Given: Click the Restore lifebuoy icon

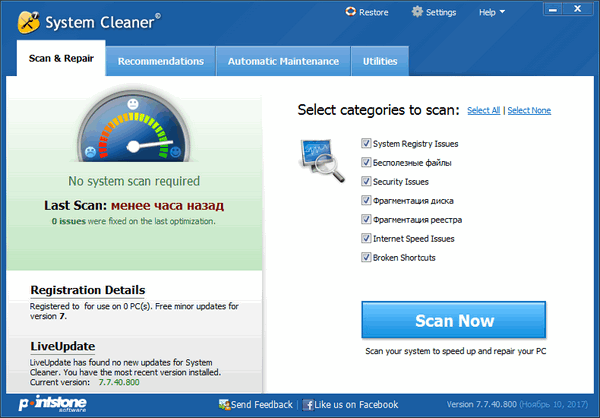Looking at the screenshot, I should click(x=350, y=11).
